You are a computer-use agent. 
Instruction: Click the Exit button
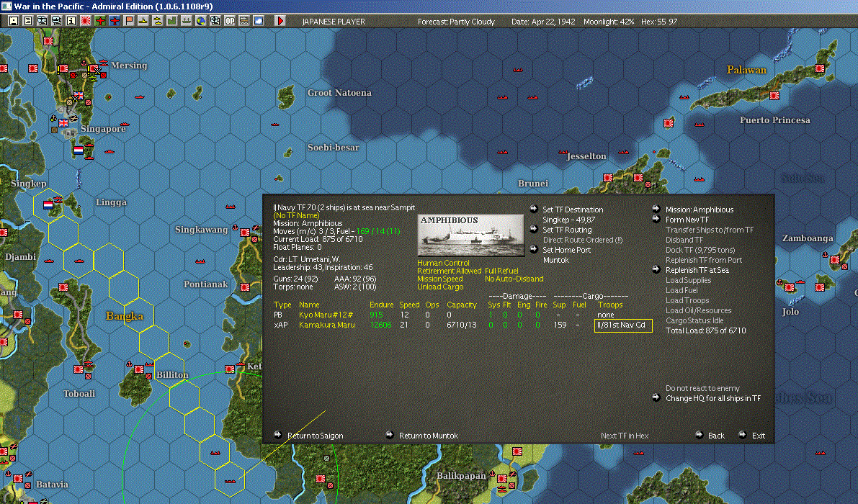[x=759, y=436]
